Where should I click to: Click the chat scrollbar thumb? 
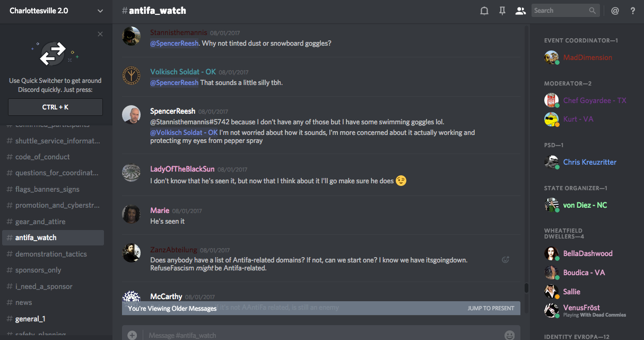coord(526,288)
